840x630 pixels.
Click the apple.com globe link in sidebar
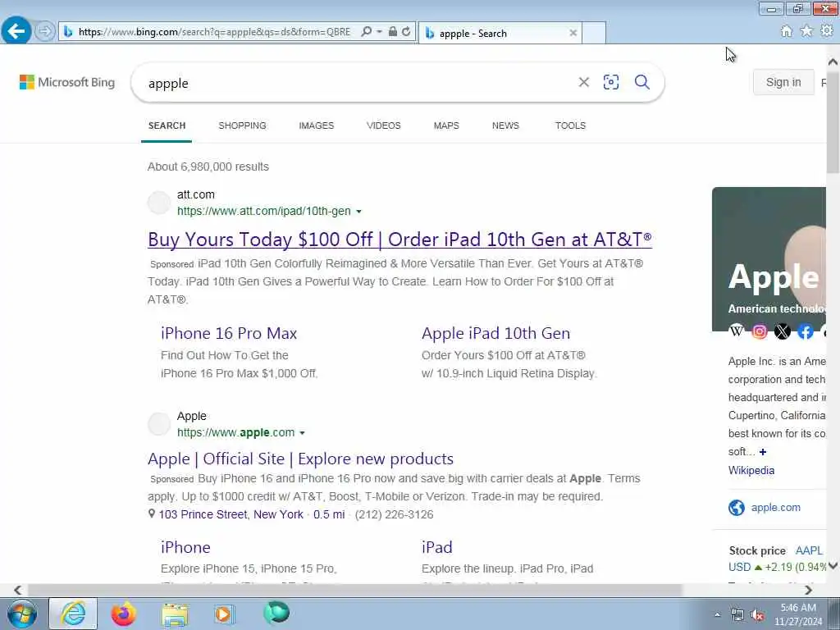pos(765,507)
